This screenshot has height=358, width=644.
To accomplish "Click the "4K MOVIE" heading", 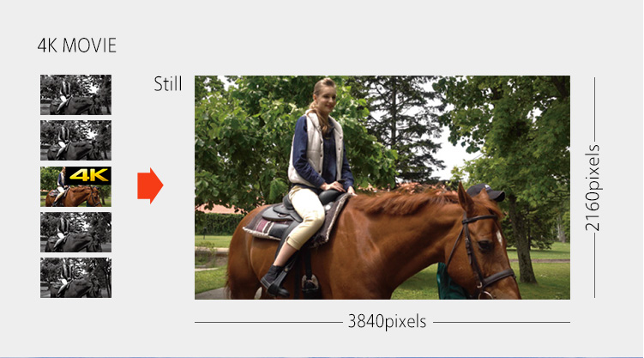I will coord(77,46).
